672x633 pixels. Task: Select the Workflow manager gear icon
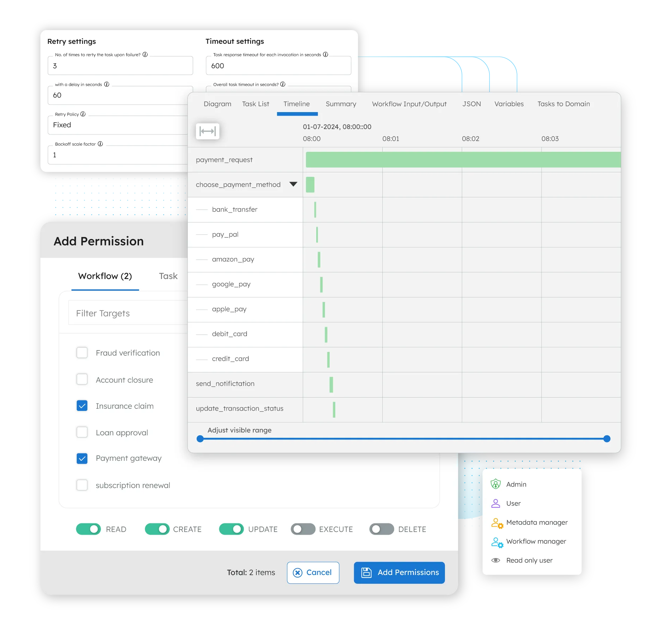coord(497,542)
